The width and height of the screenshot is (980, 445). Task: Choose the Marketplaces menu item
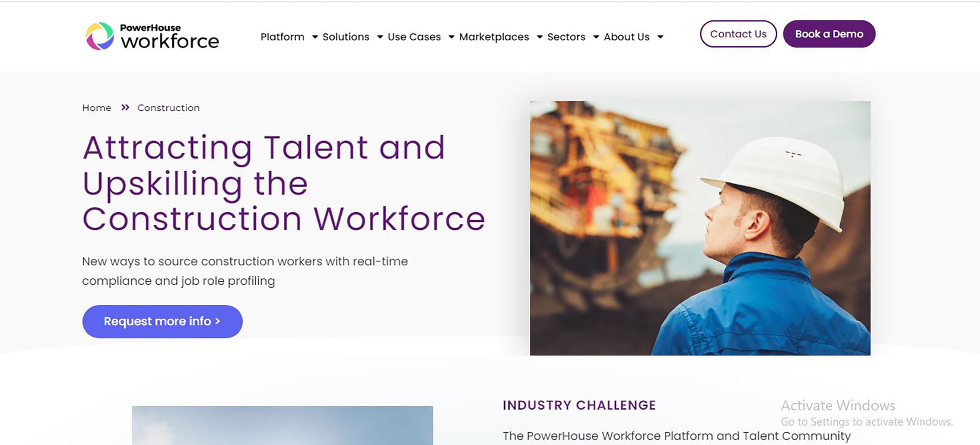(494, 37)
